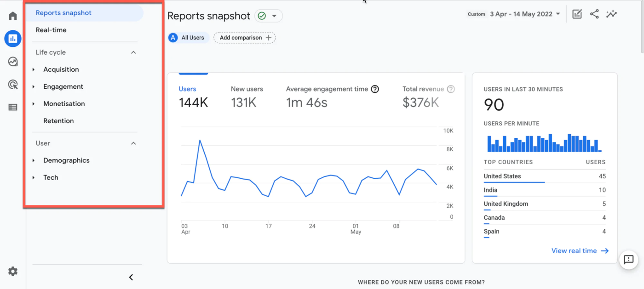Open help icon beside Average engagement time
This screenshot has width=644, height=289.
tap(375, 89)
